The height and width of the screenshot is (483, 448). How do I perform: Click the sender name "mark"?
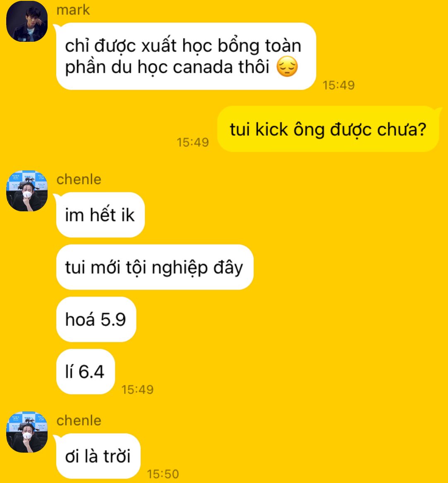coord(73,10)
